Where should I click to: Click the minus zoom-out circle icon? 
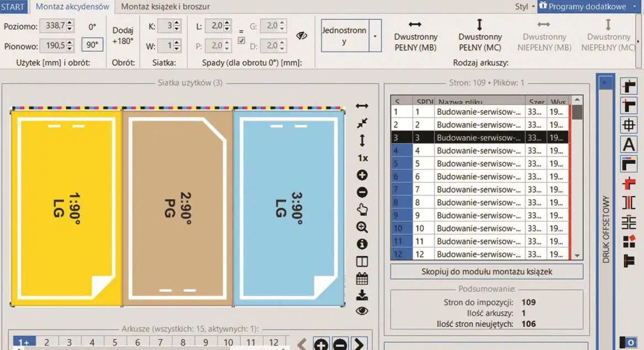pos(362,192)
